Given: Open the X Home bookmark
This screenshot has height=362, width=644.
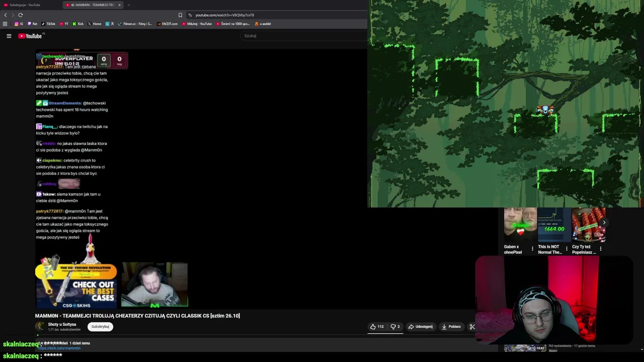Looking at the screenshot, I should point(94,24).
